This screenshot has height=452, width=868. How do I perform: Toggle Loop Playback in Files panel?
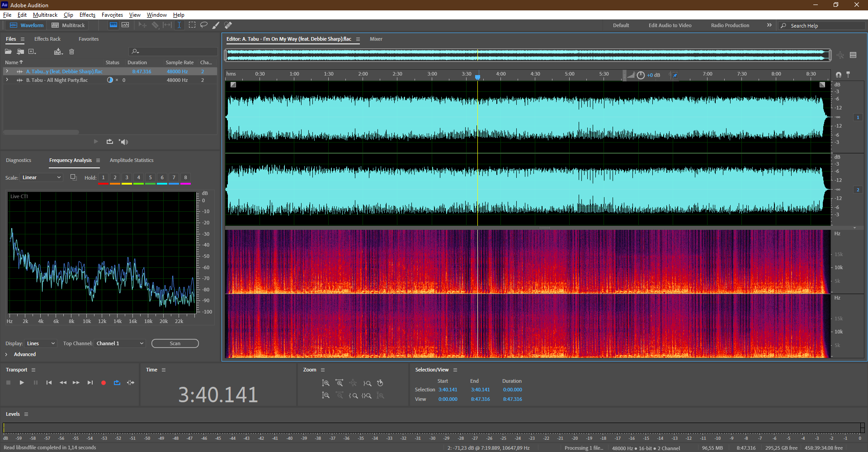pyautogui.click(x=110, y=142)
